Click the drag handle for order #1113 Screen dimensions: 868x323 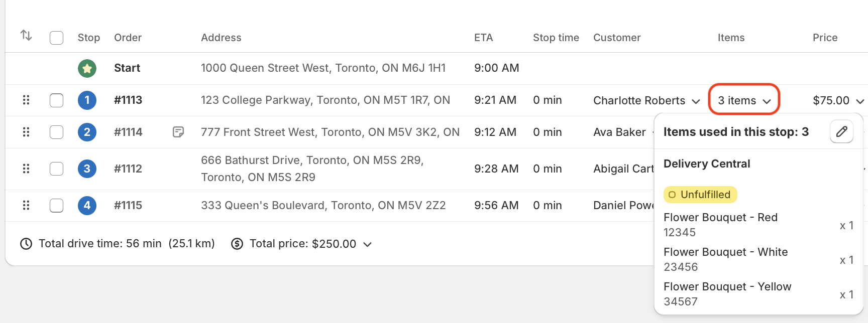(26, 100)
